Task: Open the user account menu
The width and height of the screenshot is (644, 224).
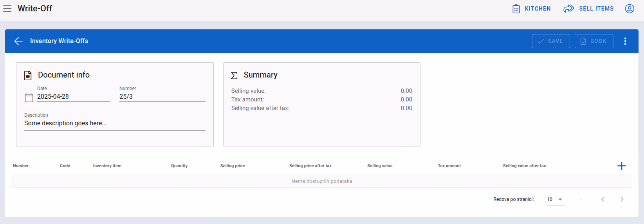Action: pyautogui.click(x=630, y=9)
